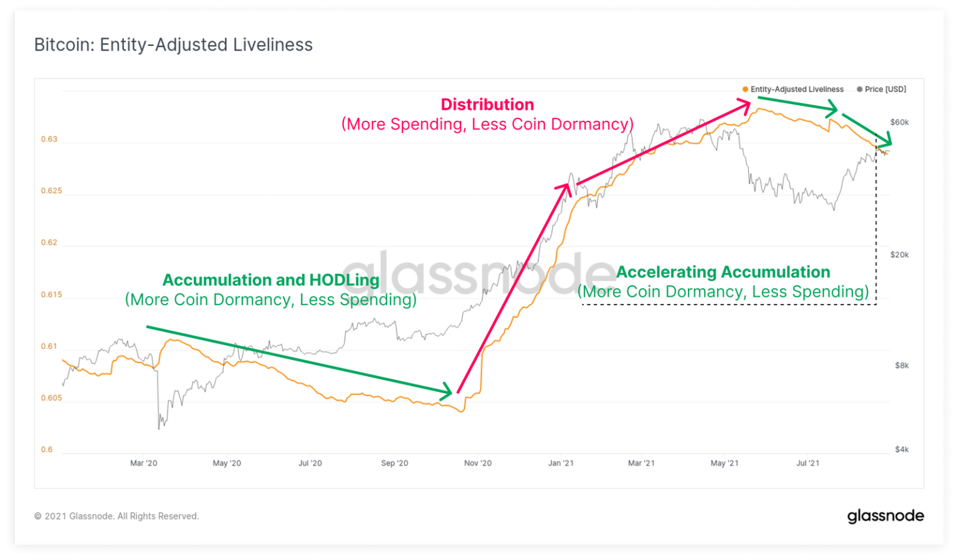Click the green arrowhead near Nov '20 low
Image resolution: width=957 pixels, height=560 pixels.
[x=445, y=391]
